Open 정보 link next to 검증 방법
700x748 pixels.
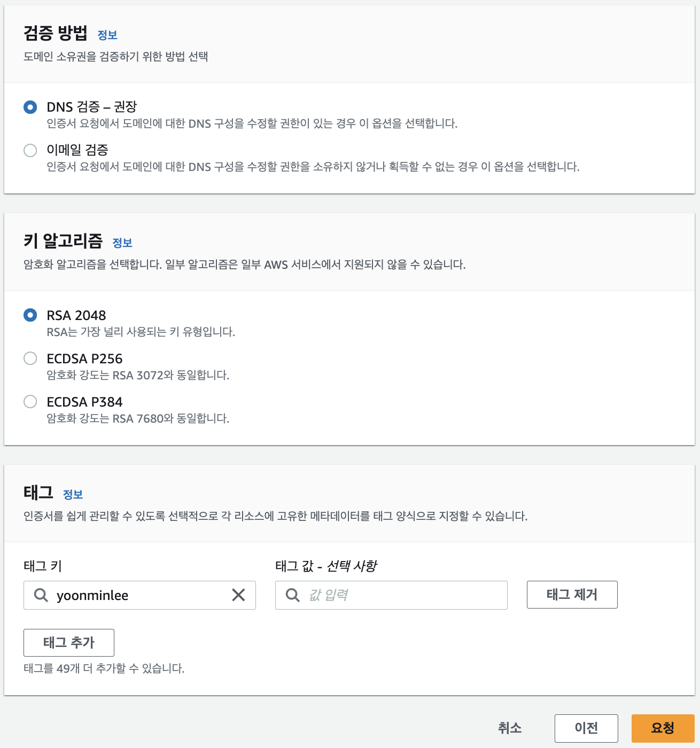point(107,35)
